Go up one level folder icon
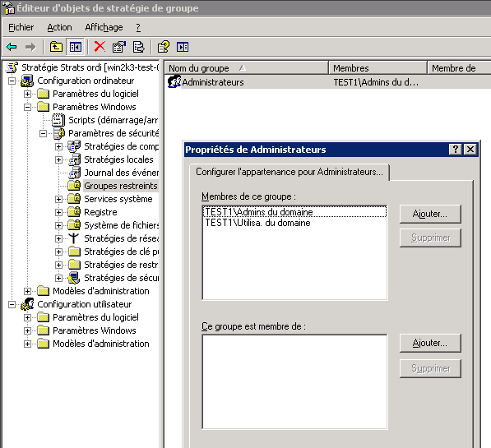 tap(56, 47)
